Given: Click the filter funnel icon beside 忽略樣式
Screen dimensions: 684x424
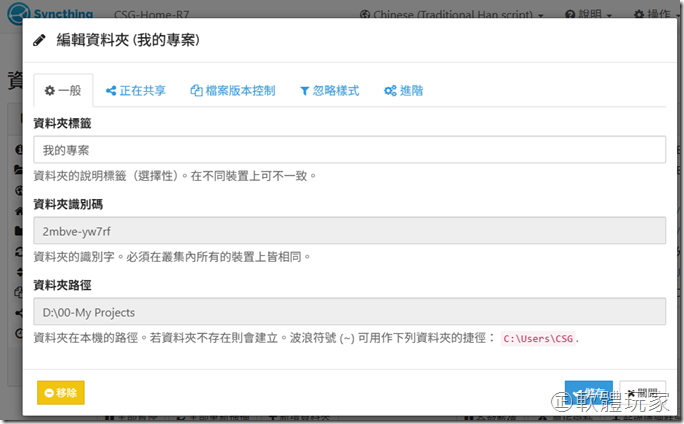Looking at the screenshot, I should (x=304, y=91).
